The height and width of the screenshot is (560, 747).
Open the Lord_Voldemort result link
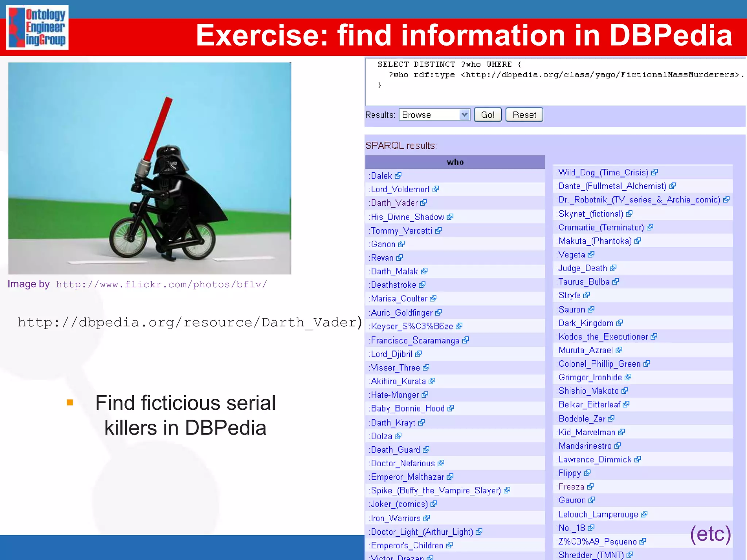tap(400, 190)
